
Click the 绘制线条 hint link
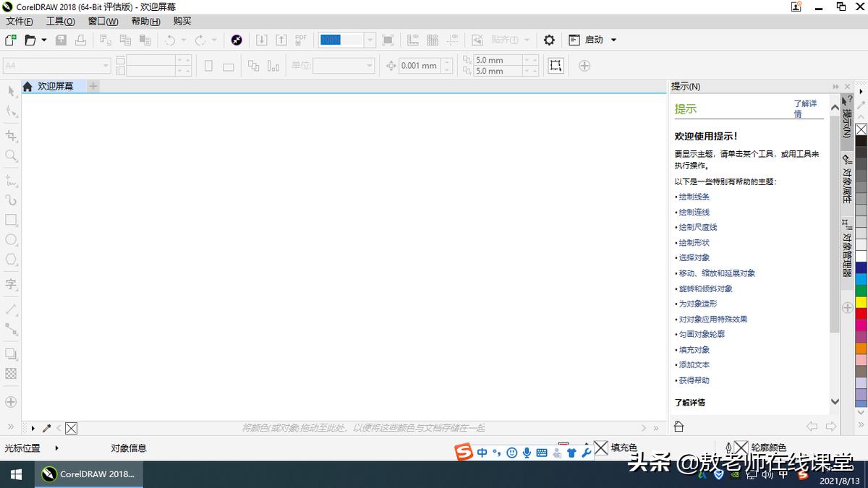694,197
